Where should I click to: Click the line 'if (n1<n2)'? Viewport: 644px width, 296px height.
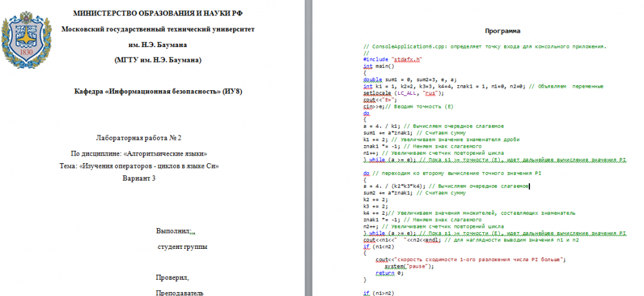tap(378, 246)
